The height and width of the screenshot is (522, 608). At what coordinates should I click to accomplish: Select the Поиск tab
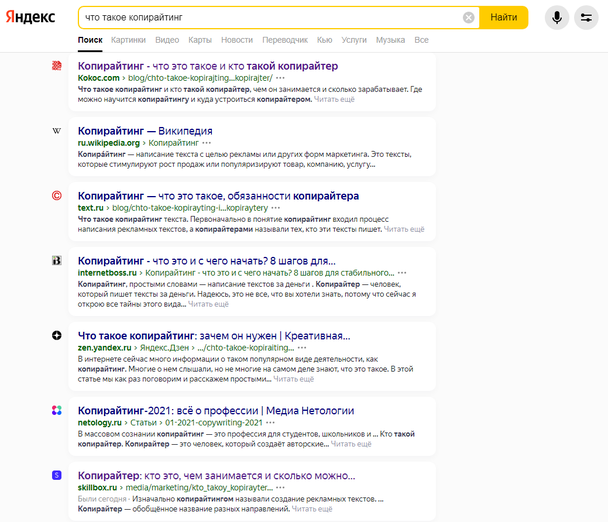[90, 40]
